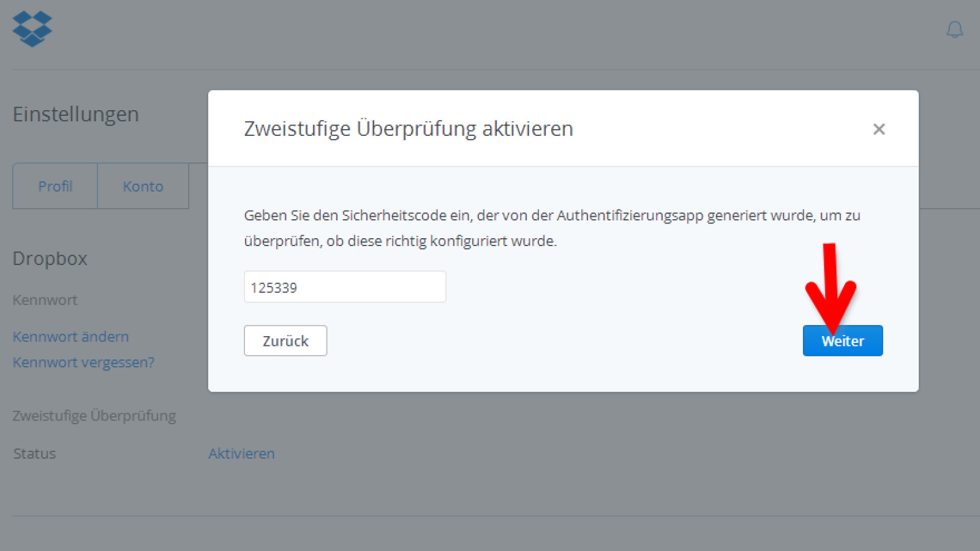Click the "Einstellungen" page heading
Viewport: 980px width, 551px height.
click(x=75, y=114)
